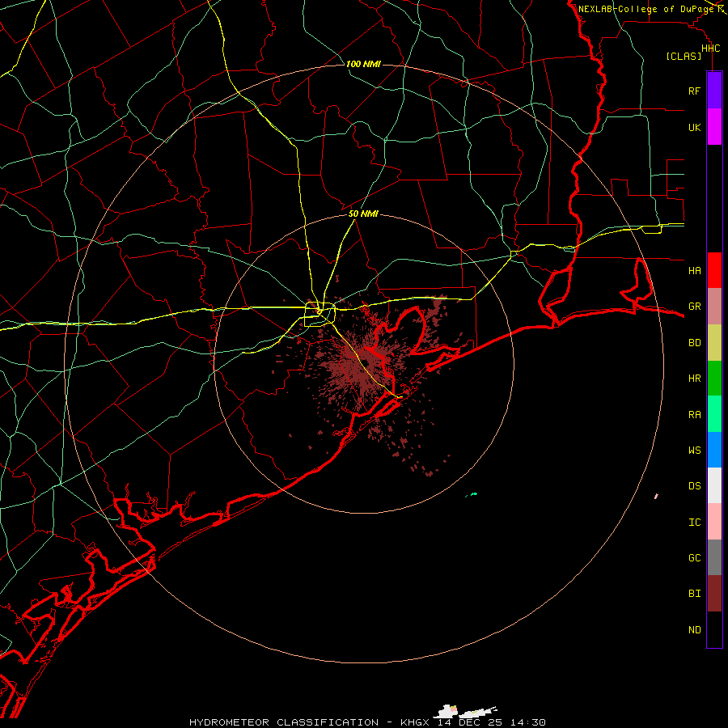
Task: Click the dusty pink GR legend swatch
Action: 714,307
